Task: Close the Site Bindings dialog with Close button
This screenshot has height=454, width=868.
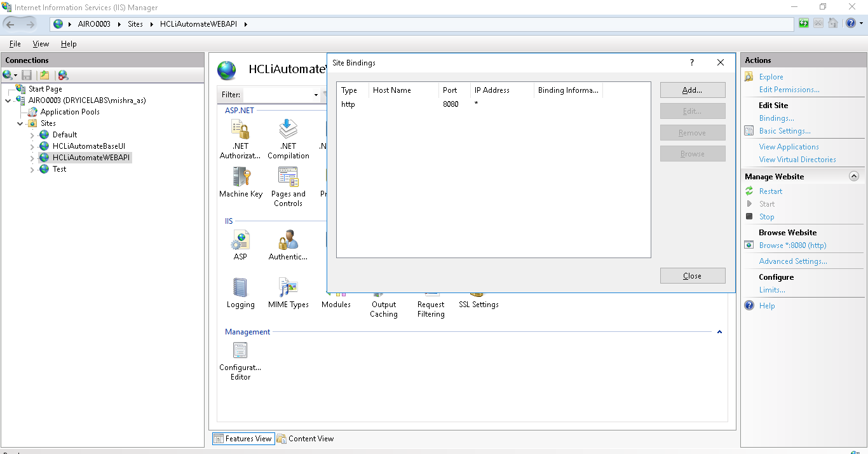Action: [692, 276]
